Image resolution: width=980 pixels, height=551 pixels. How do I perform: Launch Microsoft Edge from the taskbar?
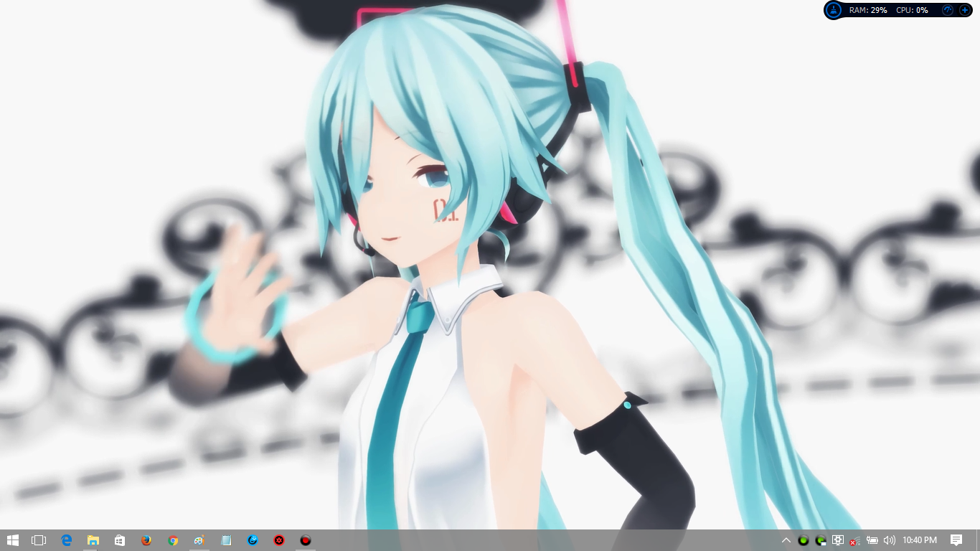67,540
